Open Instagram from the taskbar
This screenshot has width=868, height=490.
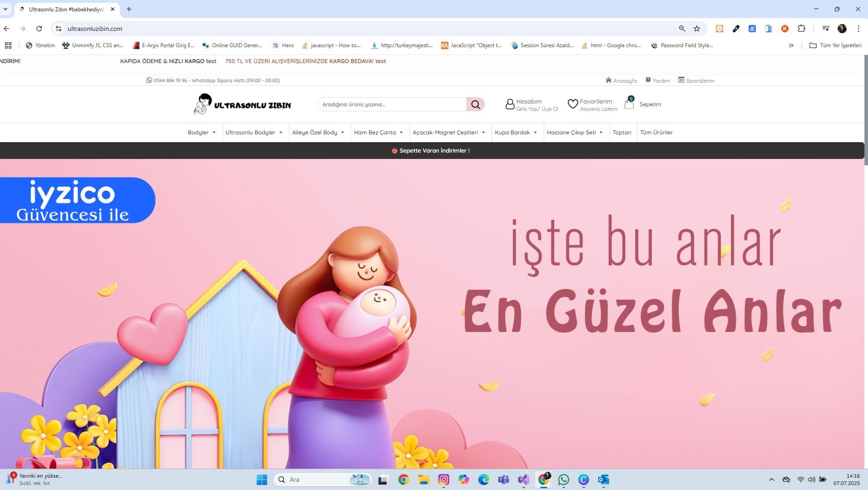point(444,480)
